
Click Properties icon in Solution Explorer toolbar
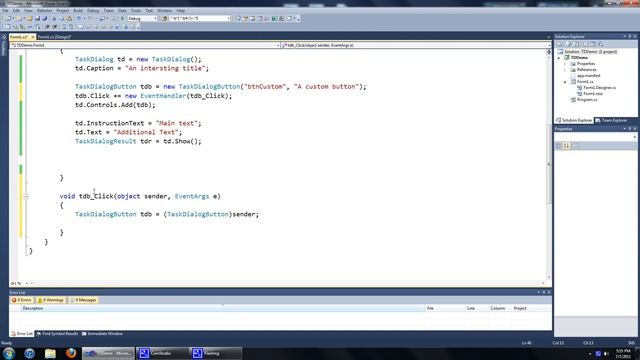point(560,44)
